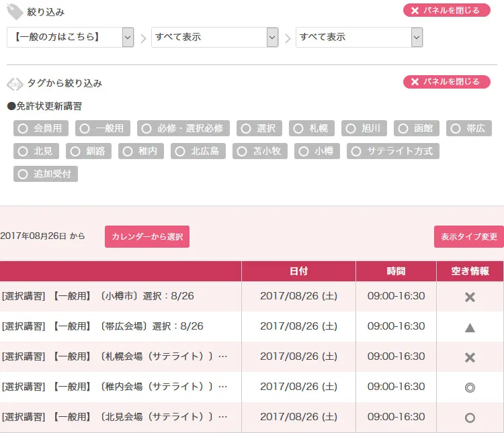Click the × availability icon for 小樽市
This screenshot has width=504, height=433.
[470, 297]
